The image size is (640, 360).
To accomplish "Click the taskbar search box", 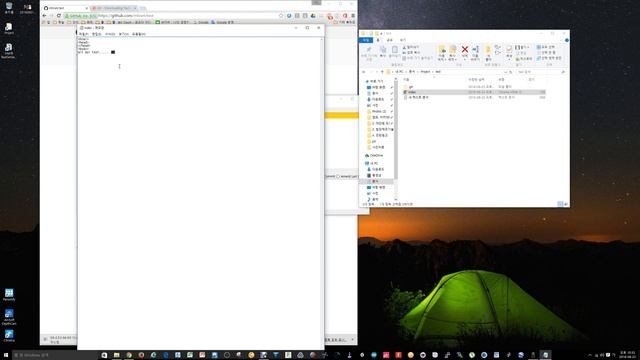I will [55, 355].
